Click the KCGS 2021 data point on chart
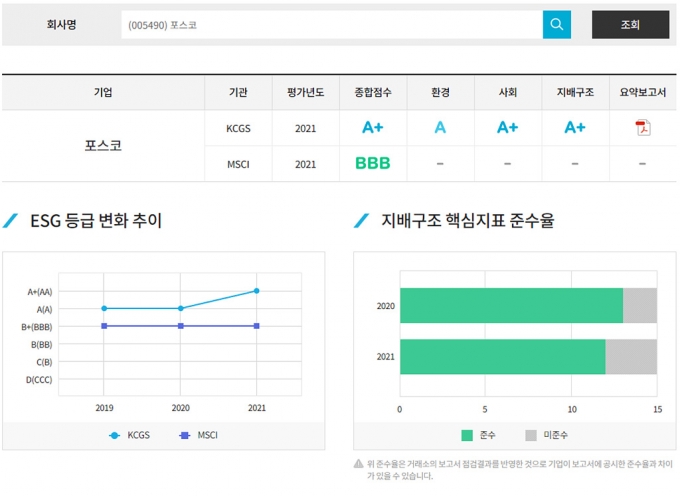Screen dimensions: 680x496 tap(257, 291)
